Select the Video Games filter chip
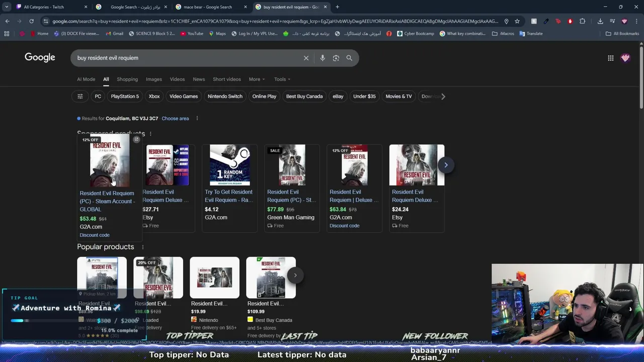644x362 pixels. [x=184, y=96]
